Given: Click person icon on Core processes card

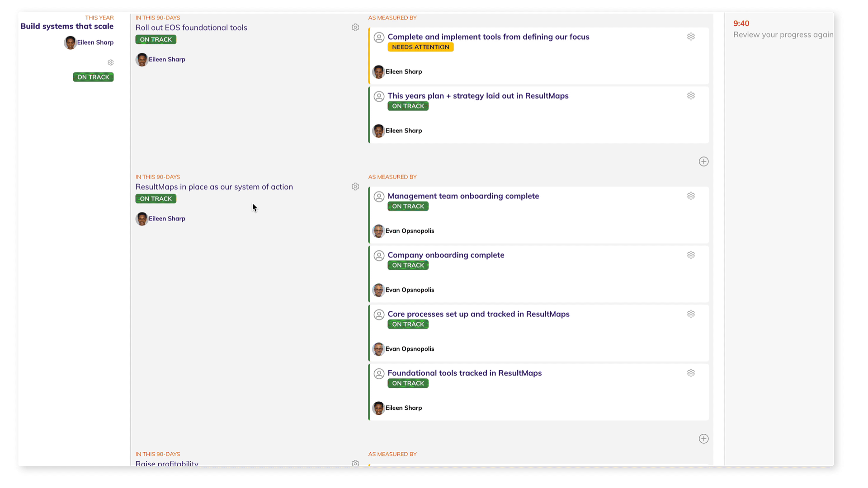Looking at the screenshot, I should point(379,314).
